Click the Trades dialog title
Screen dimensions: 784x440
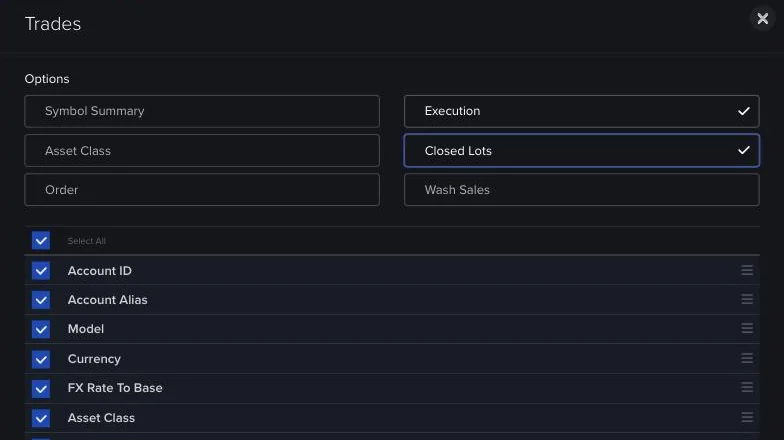[53, 24]
